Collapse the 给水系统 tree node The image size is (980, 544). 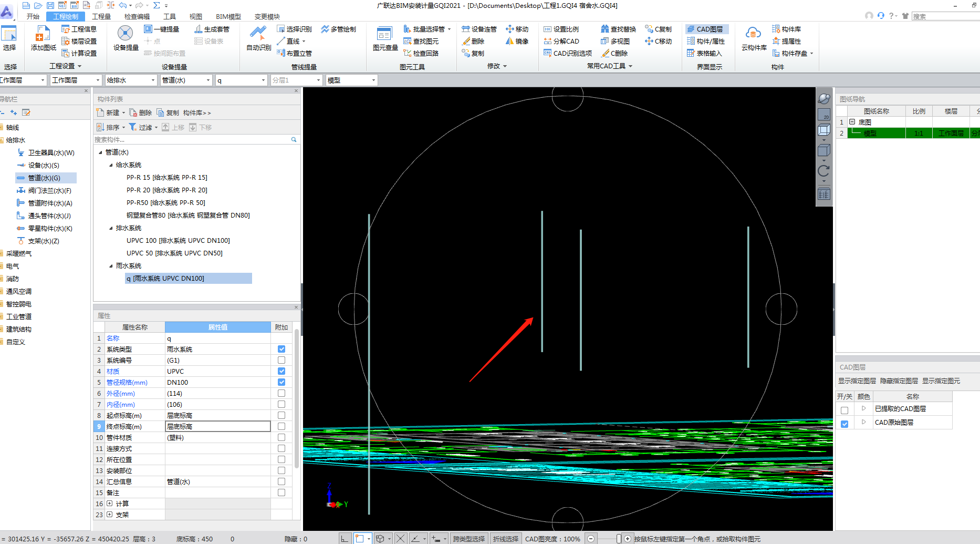click(x=111, y=165)
